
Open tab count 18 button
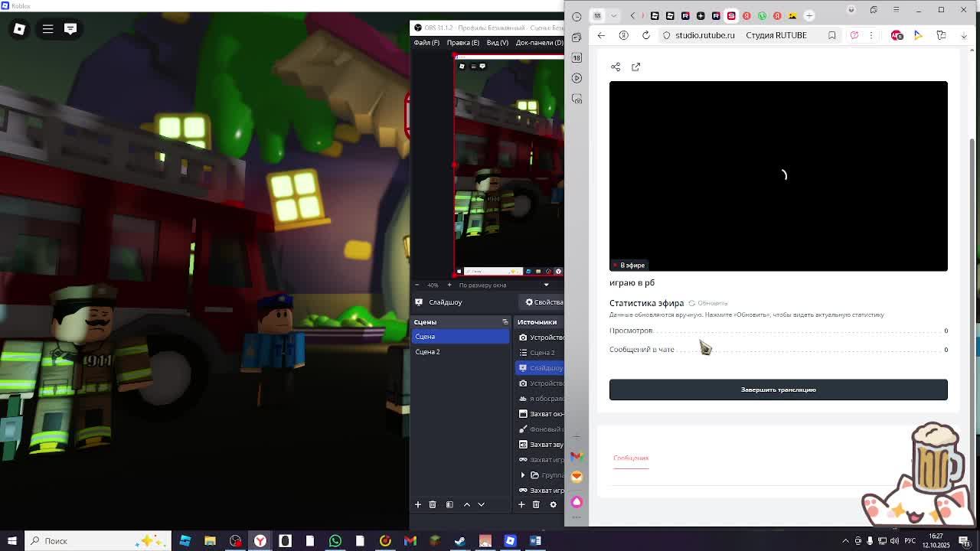(597, 15)
